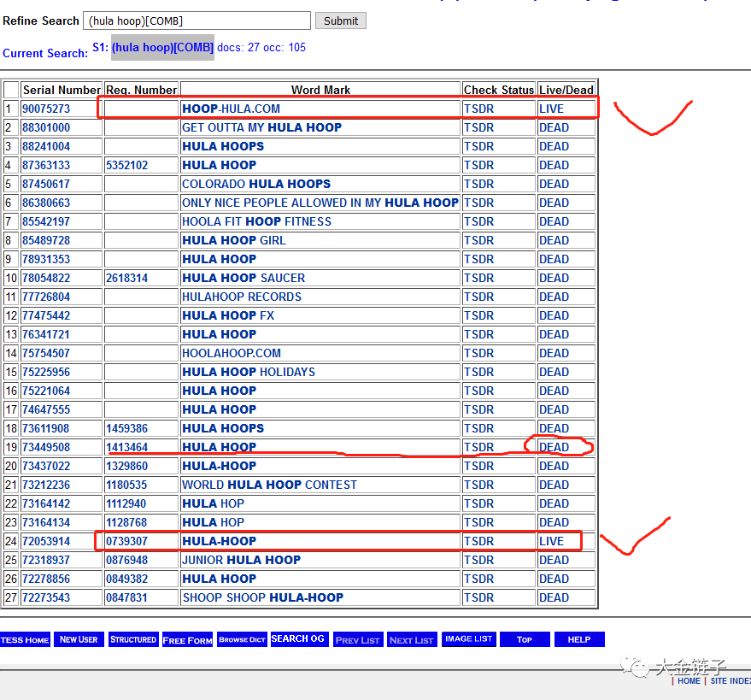
Task: Open registration number 1329860
Action: pyautogui.click(x=127, y=466)
